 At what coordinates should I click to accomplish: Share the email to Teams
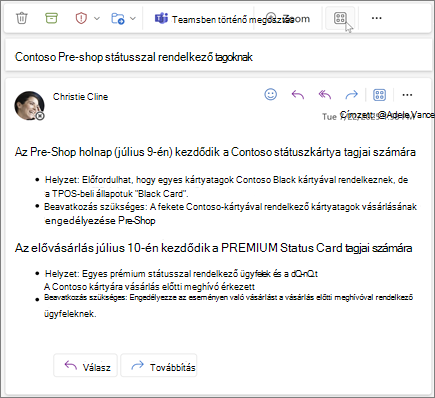(x=224, y=19)
